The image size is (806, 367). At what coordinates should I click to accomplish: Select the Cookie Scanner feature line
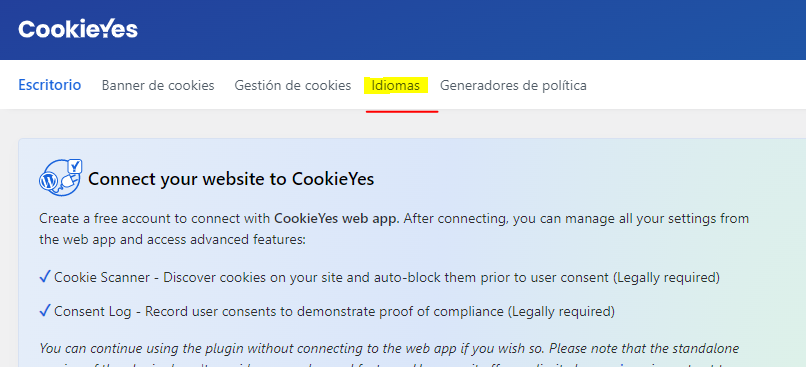tap(379, 278)
